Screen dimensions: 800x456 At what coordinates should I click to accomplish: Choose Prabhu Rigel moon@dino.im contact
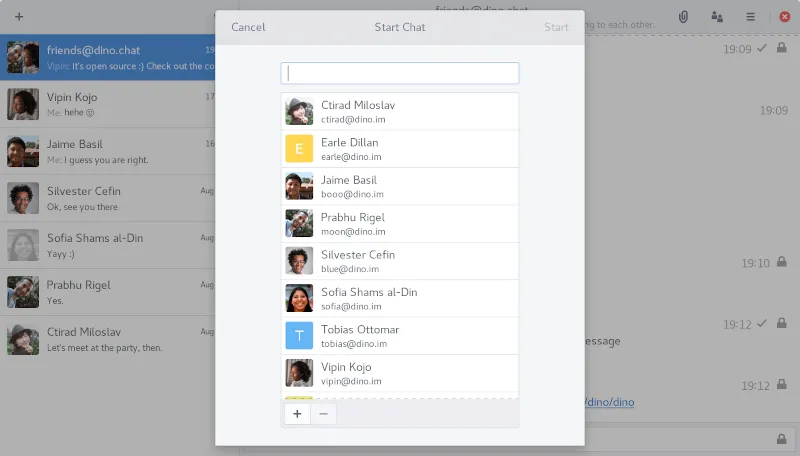[399, 224]
